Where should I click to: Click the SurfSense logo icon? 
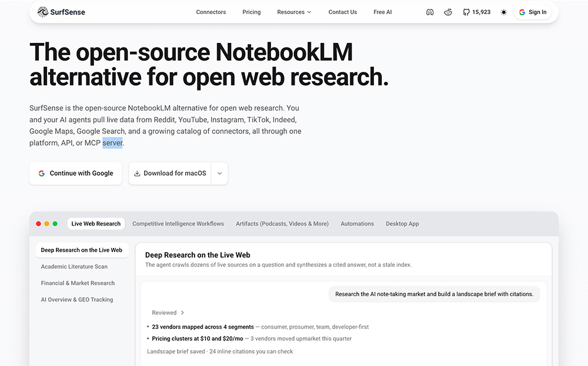click(43, 12)
